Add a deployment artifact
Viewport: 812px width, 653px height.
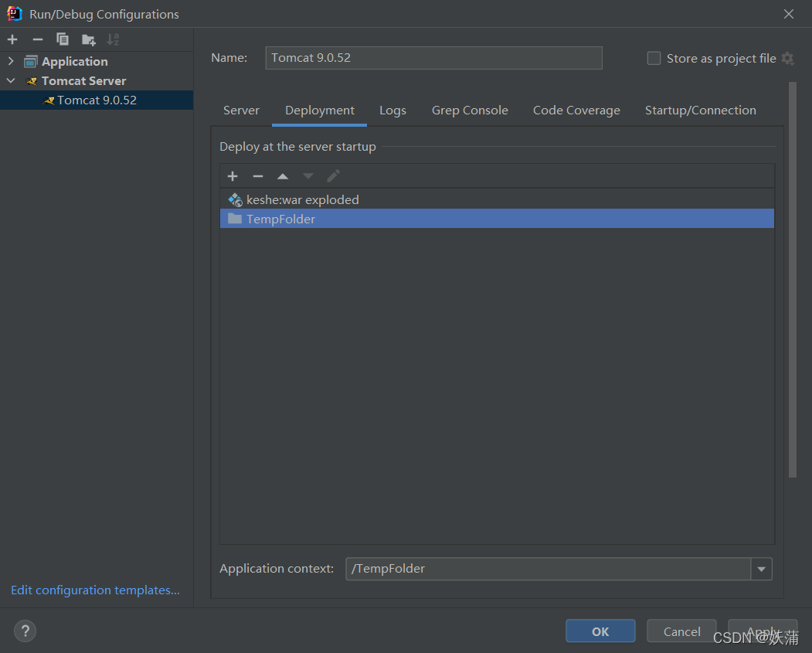point(233,176)
